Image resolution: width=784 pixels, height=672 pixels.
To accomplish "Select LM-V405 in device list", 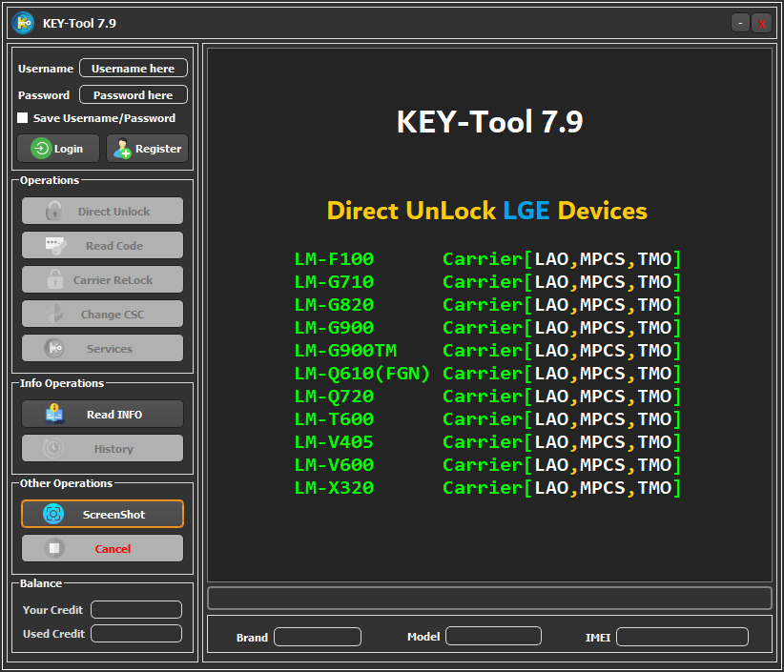I will (334, 442).
